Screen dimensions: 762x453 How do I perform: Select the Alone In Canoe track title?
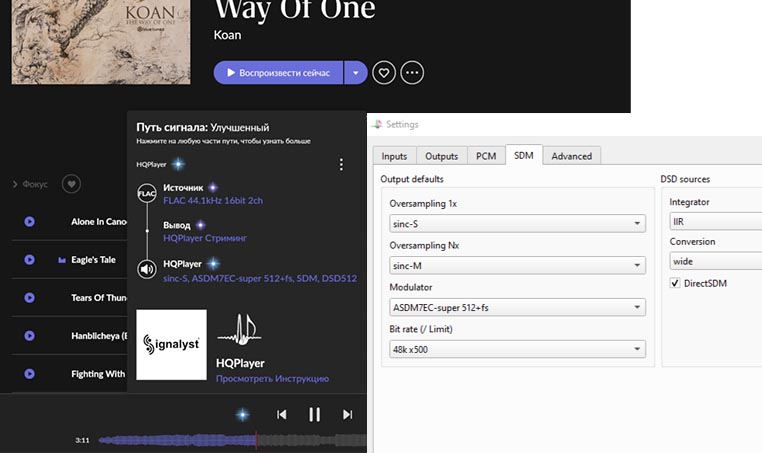coord(99,222)
